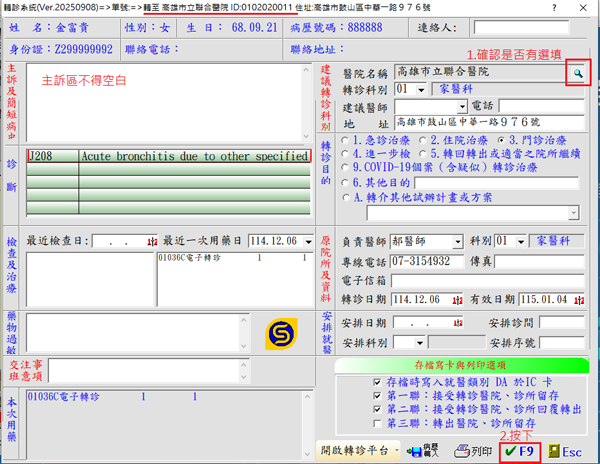Click the hospital name search magnifier icon
600x464 pixels.
(578, 73)
